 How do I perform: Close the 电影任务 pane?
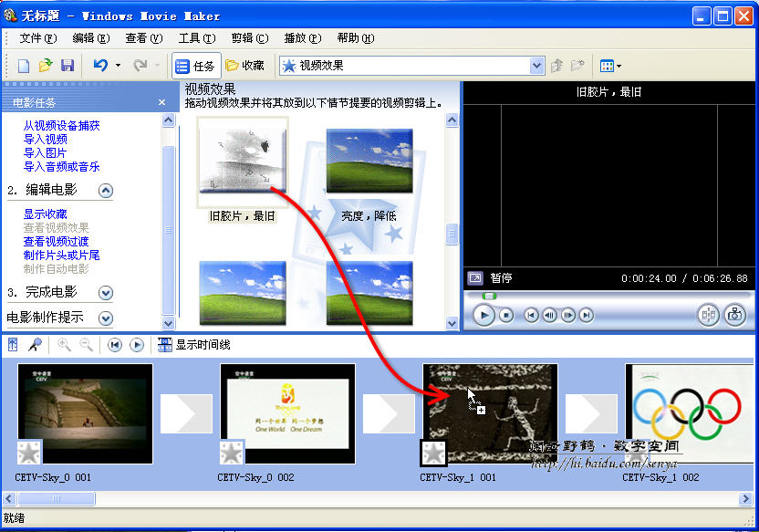[161, 102]
